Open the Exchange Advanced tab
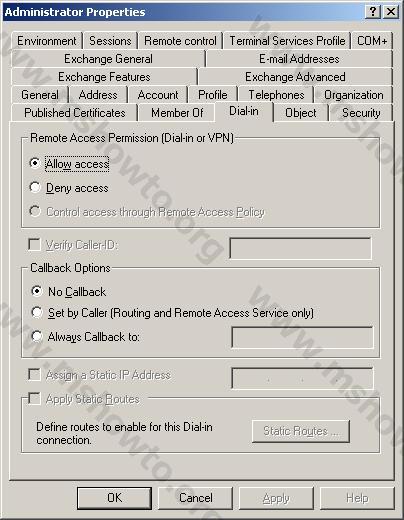Screen dimensions: 404x520 (x=295, y=77)
